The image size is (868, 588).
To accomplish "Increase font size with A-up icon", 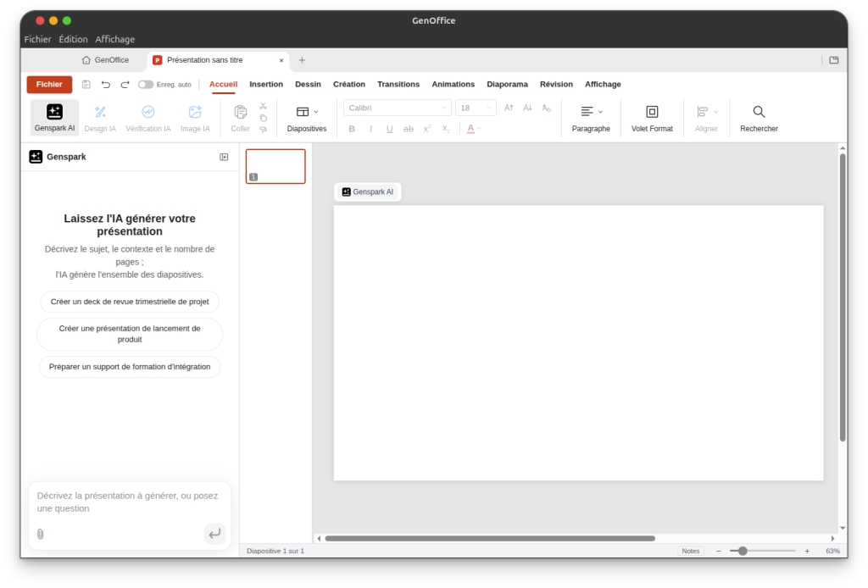I will (509, 108).
